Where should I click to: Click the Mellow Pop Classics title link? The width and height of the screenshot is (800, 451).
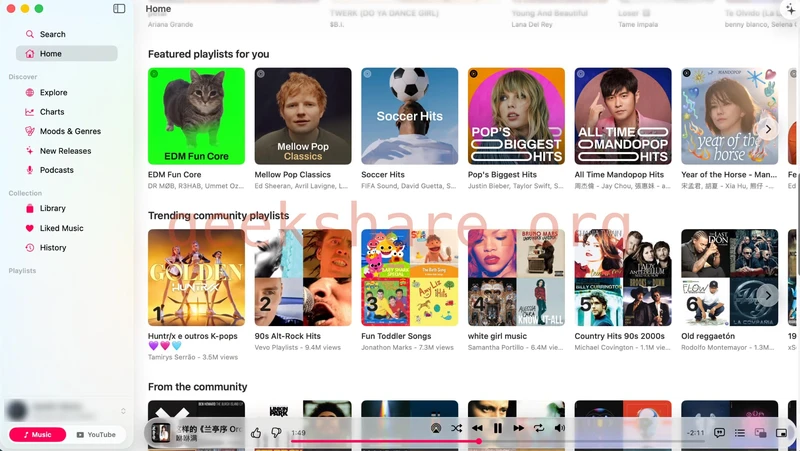coord(292,174)
